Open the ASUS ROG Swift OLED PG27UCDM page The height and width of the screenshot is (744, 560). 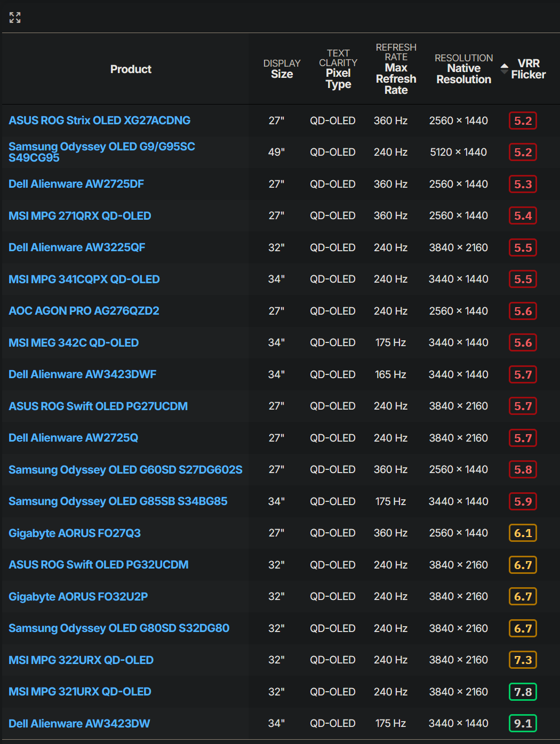tap(98, 405)
